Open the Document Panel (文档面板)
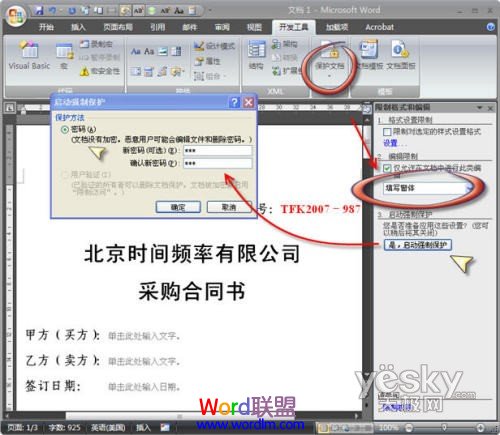 pyautogui.click(x=401, y=55)
